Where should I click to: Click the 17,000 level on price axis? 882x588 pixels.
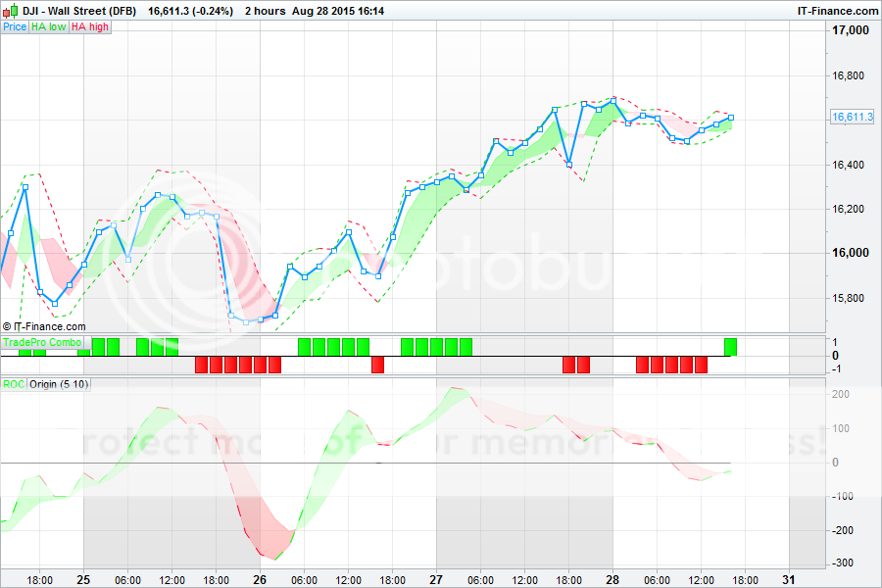click(x=850, y=30)
